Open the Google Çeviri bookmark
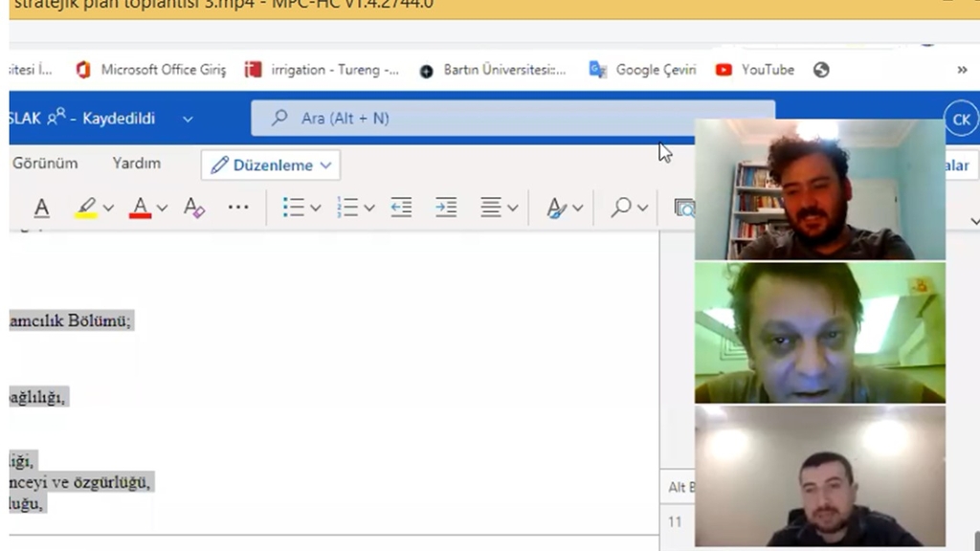980x551 pixels. pyautogui.click(x=643, y=70)
